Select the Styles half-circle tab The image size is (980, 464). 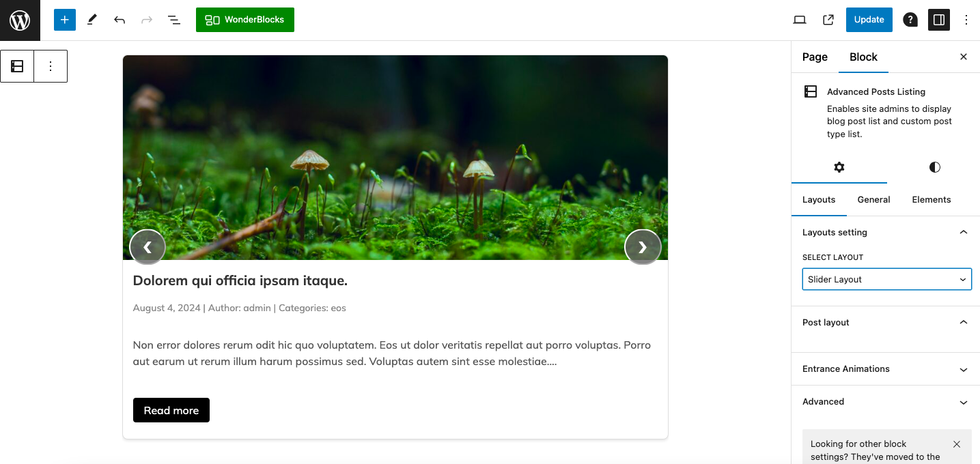tap(935, 167)
